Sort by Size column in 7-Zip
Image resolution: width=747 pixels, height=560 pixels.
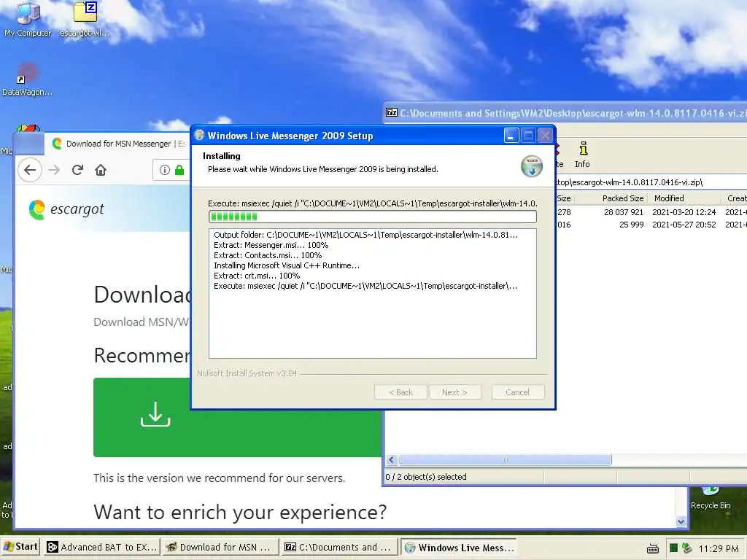point(564,198)
